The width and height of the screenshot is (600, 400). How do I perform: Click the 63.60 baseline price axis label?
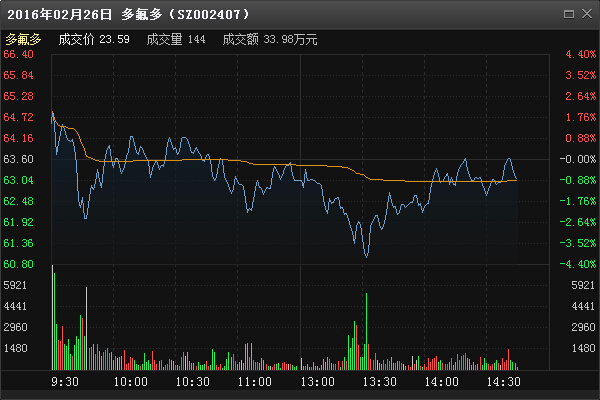(x=20, y=159)
